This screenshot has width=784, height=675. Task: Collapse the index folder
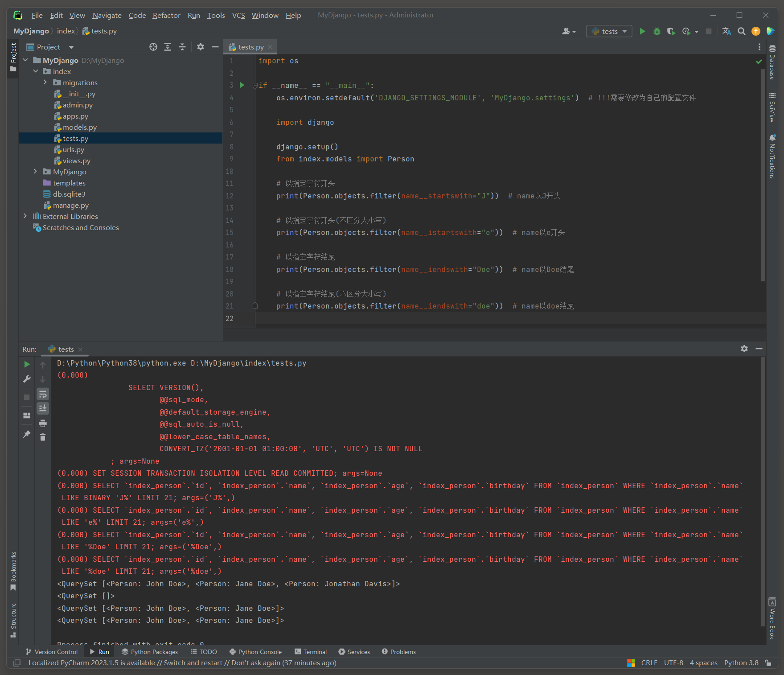point(36,71)
